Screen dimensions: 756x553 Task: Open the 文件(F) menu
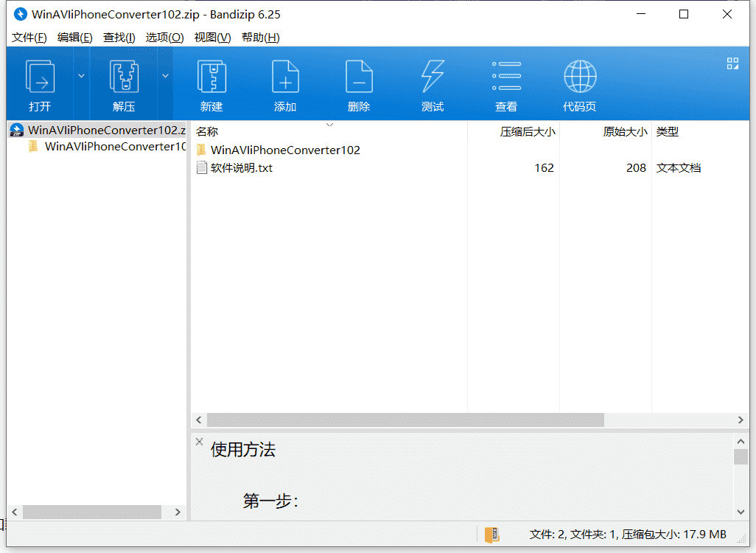click(x=29, y=37)
